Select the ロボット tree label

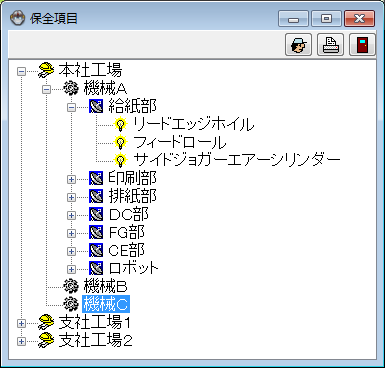click(134, 268)
